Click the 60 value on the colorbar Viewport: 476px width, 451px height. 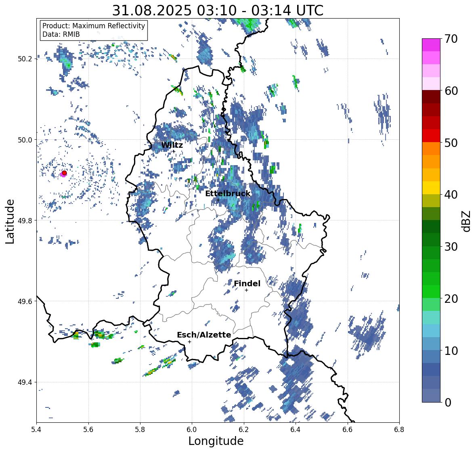451,91
